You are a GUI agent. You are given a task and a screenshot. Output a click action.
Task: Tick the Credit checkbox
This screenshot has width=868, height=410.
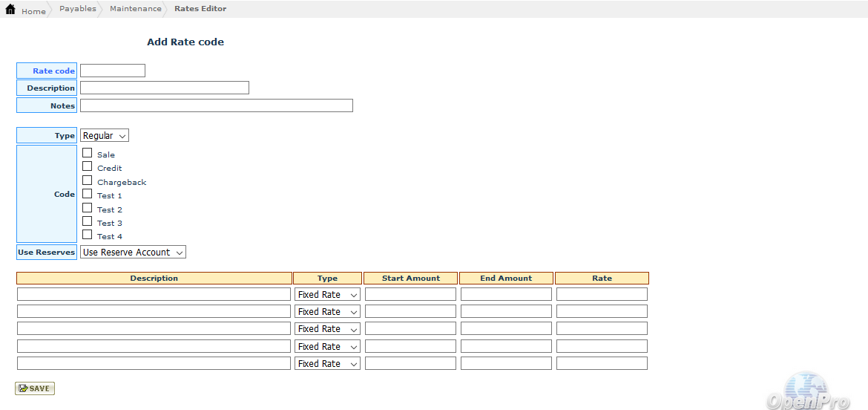(x=88, y=166)
